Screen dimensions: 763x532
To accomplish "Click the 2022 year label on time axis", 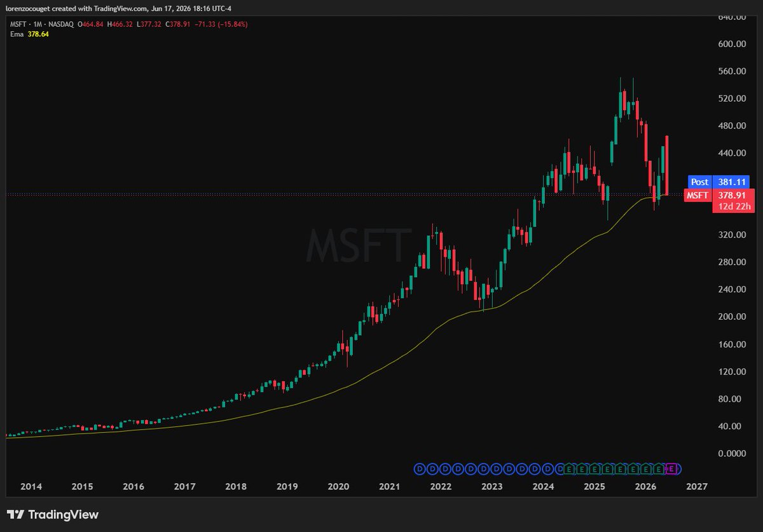I will (x=441, y=486).
